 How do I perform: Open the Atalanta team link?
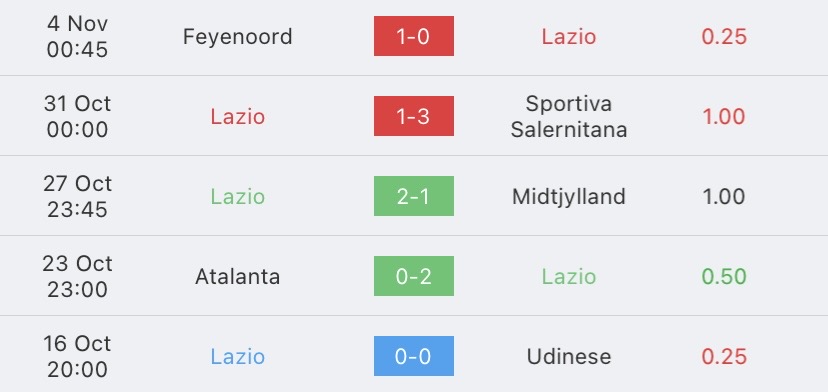(238, 277)
